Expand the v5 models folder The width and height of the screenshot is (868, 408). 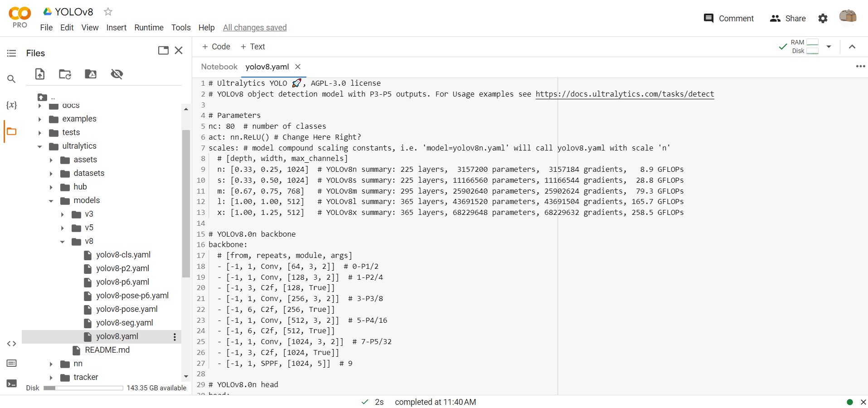pyautogui.click(x=62, y=228)
